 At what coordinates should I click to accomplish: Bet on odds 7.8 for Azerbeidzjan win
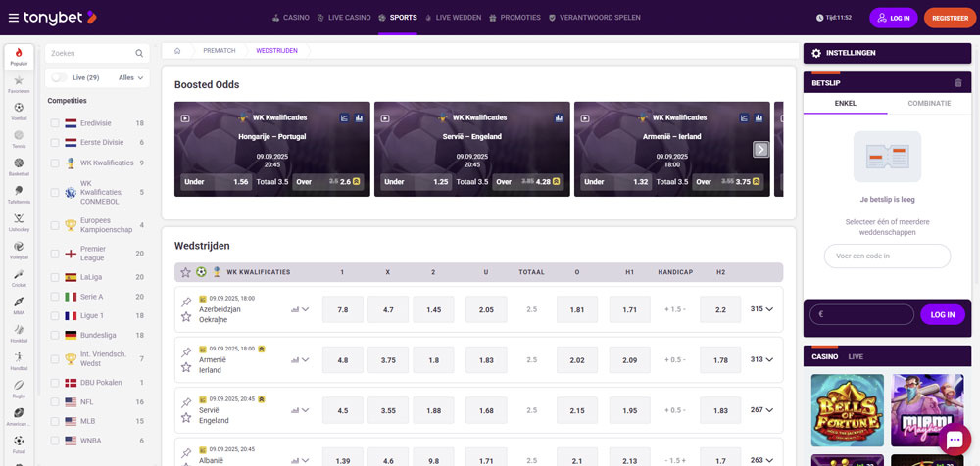pos(342,309)
